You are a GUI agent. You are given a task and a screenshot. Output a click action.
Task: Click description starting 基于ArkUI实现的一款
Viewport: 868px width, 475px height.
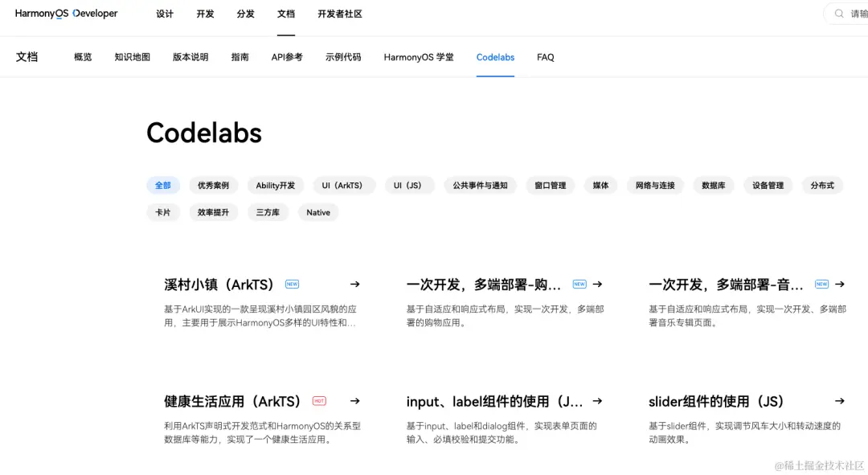(x=260, y=316)
